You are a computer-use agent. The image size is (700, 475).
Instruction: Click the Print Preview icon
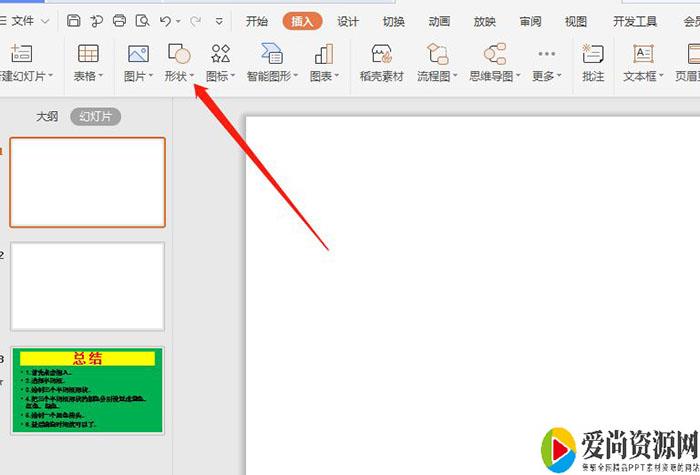(142, 21)
